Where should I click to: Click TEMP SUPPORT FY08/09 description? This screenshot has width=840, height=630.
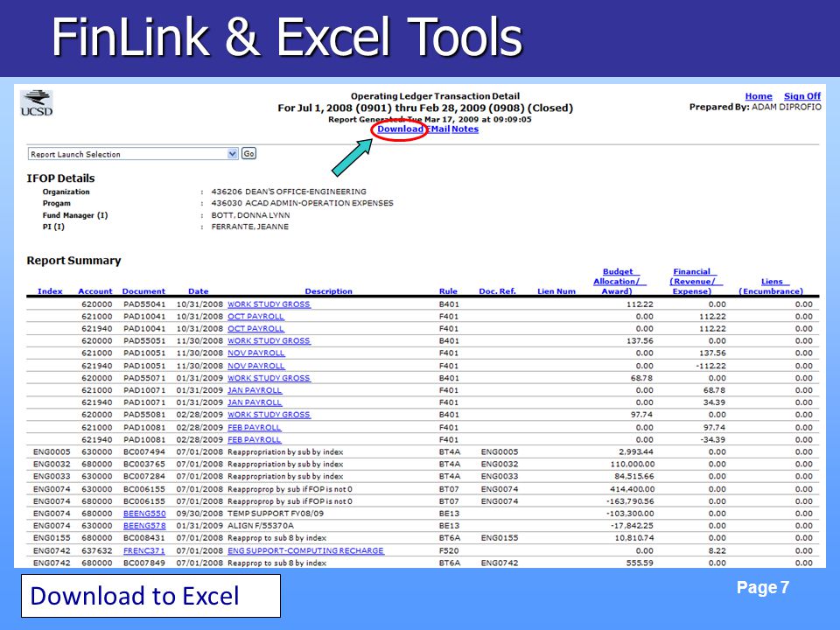click(x=276, y=514)
